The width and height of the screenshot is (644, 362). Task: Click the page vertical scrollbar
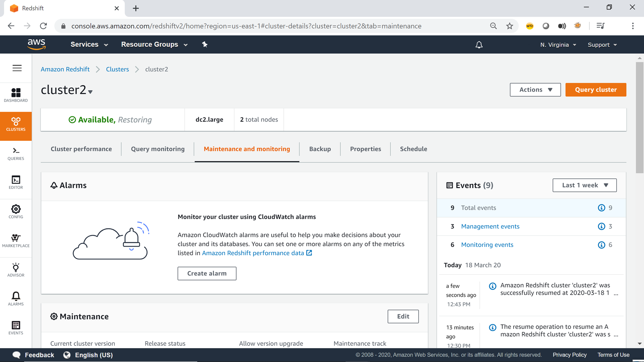tap(639, 118)
